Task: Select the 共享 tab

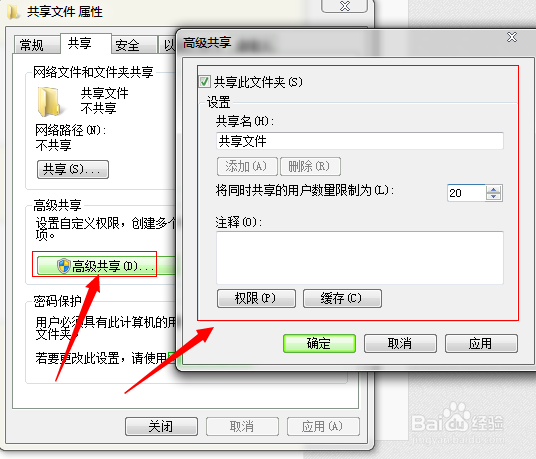Action: [79, 43]
